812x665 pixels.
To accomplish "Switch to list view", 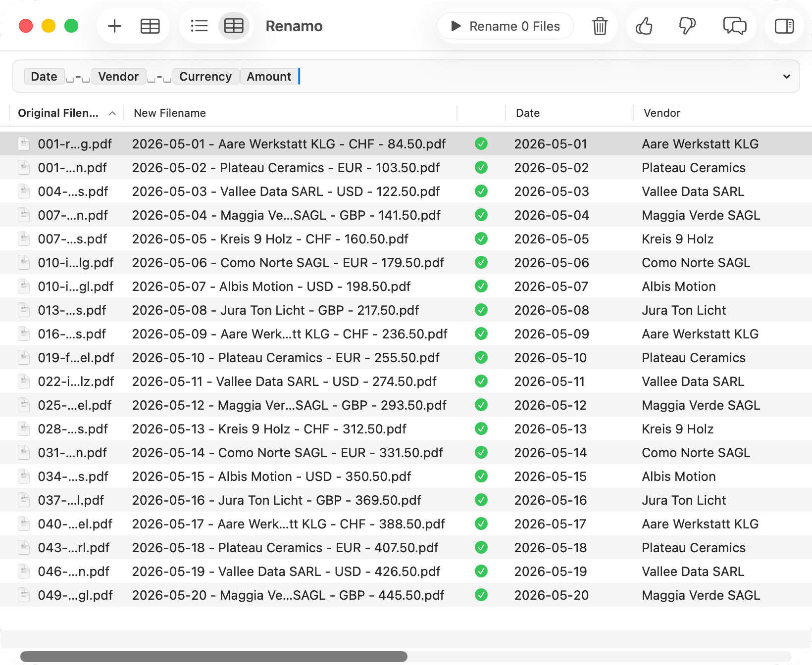I will click(x=199, y=26).
